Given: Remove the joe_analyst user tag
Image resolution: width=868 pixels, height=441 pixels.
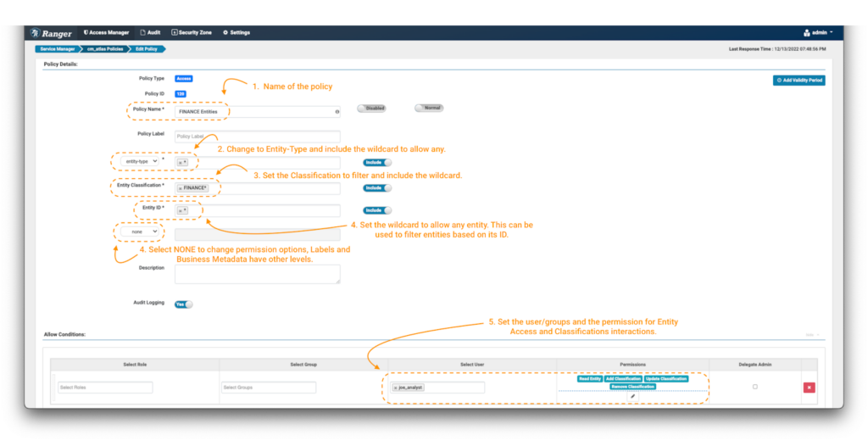Looking at the screenshot, I should 395,388.
